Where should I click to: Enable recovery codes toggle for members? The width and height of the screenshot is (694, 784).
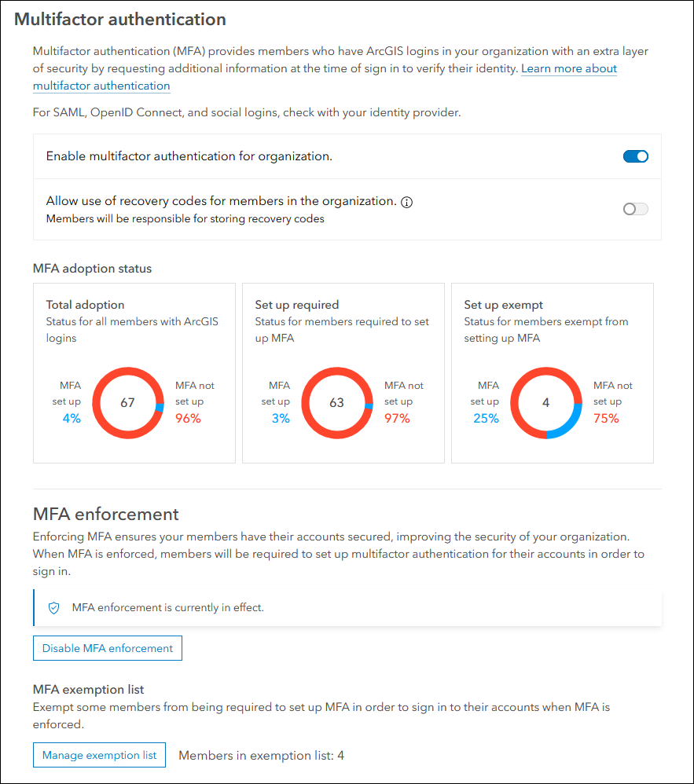[x=635, y=209]
